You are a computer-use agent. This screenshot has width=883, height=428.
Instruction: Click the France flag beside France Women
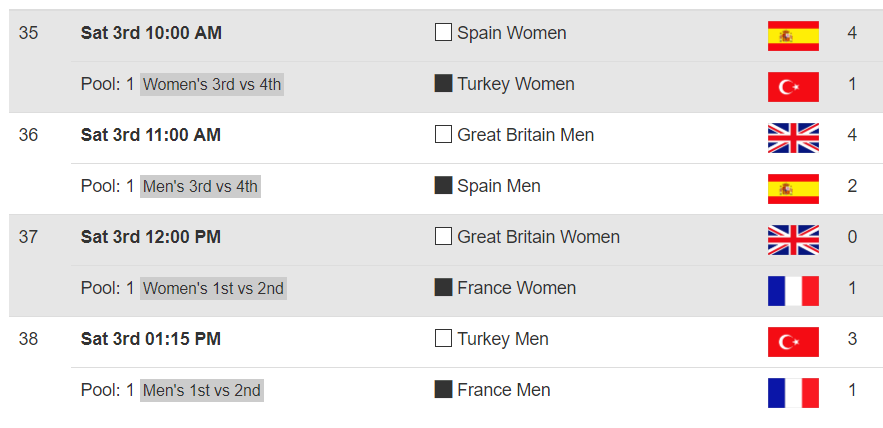tap(793, 290)
